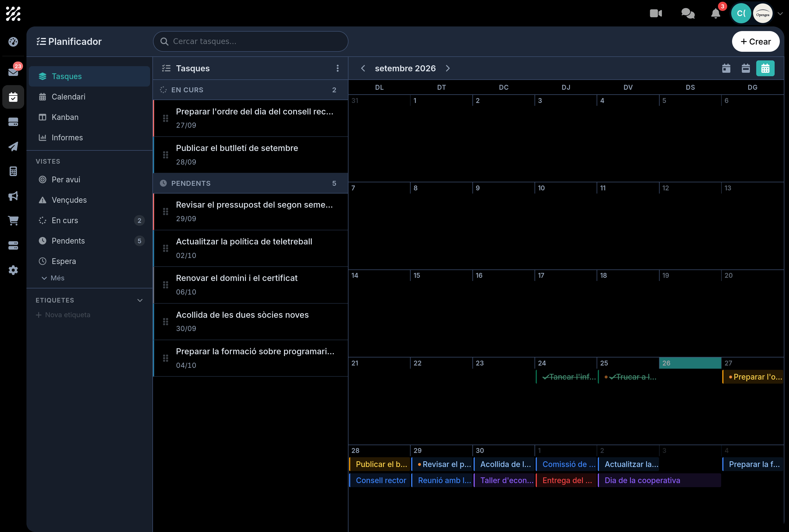Viewport: 789px width, 532px height.
Task: Collapse the Pendents task group
Action: 250,183
